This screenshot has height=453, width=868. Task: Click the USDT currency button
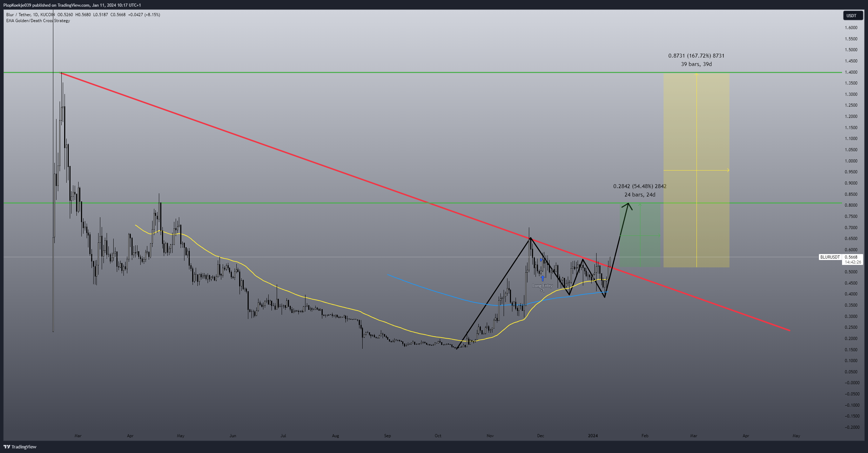click(853, 16)
